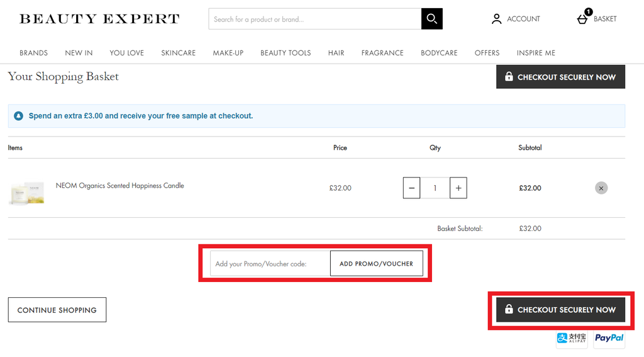Go to the Beauty Expert home logo
Screen dimensions: 644x357
(x=99, y=19)
